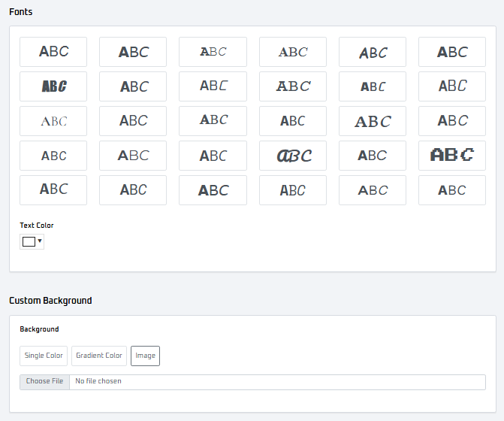Click the 'No file chosen' file field

click(276, 382)
